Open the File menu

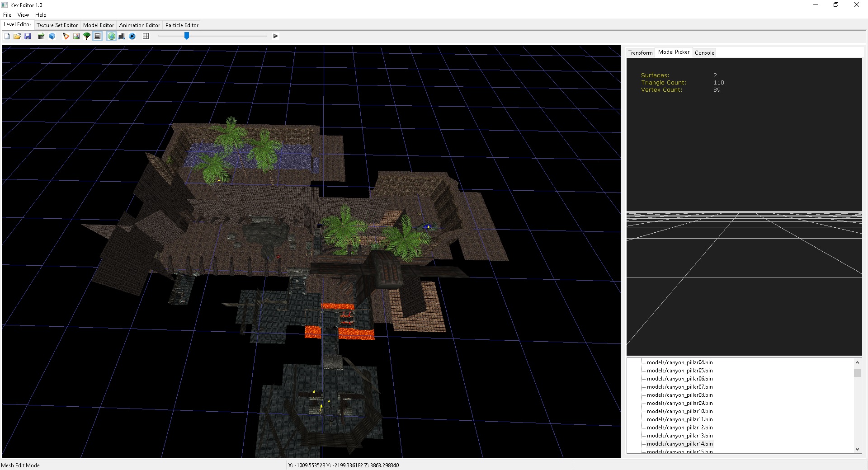[7, 15]
